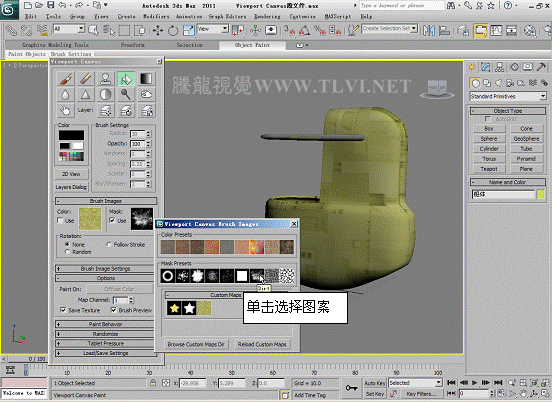Select the Contrast tool icon

point(106,94)
